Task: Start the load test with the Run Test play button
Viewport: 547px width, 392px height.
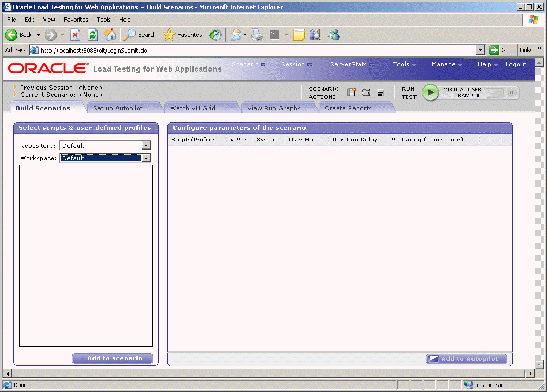Action: [x=431, y=92]
